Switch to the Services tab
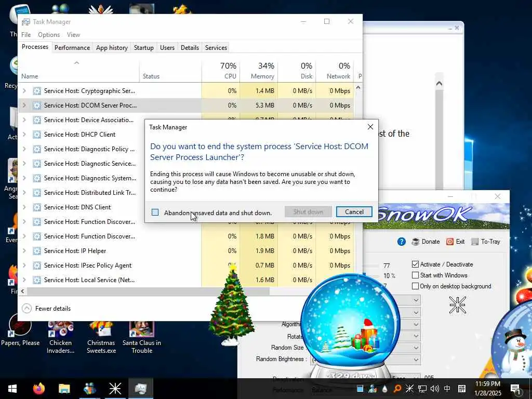 (x=216, y=47)
